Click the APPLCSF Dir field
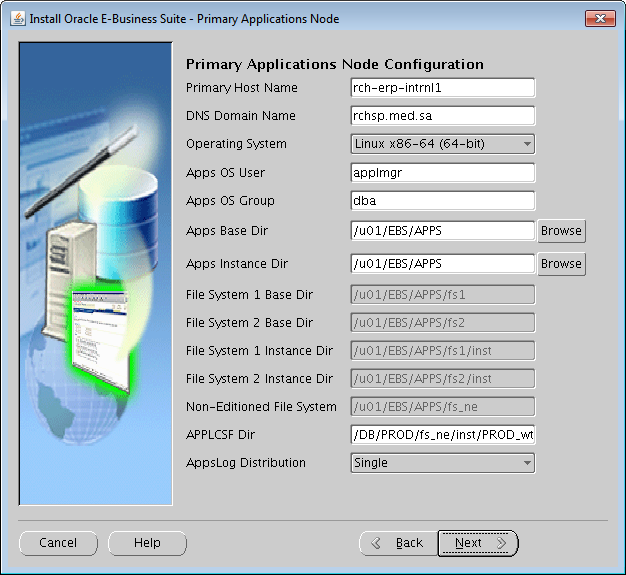 pos(442,435)
